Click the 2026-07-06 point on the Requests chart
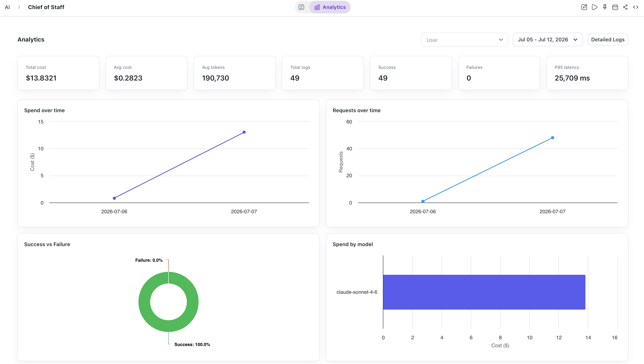 pos(423,201)
